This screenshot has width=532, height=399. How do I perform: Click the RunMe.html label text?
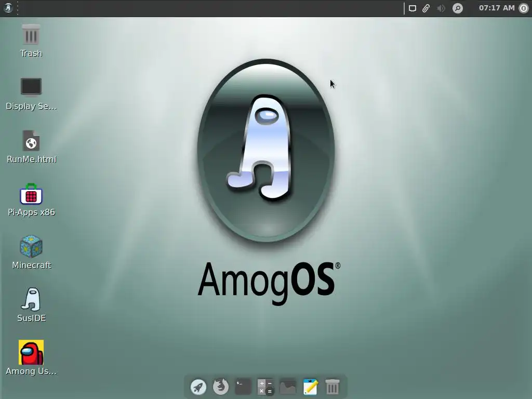point(32,159)
